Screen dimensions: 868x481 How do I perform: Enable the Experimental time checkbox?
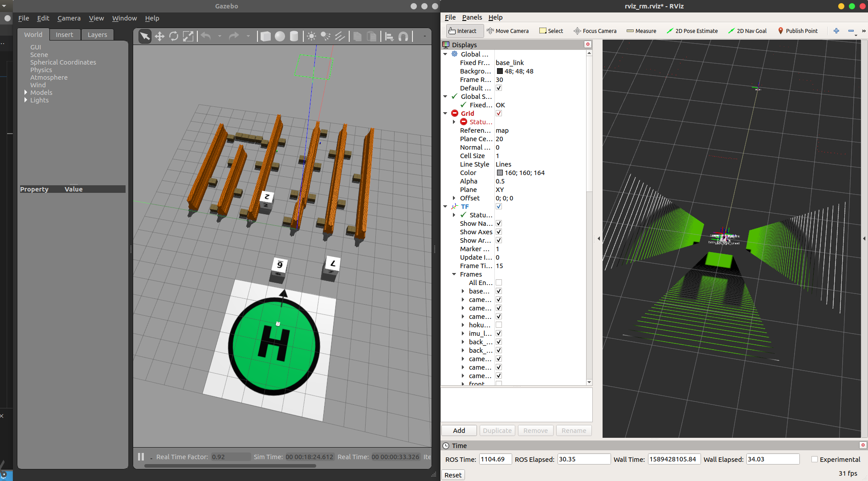coord(815,459)
